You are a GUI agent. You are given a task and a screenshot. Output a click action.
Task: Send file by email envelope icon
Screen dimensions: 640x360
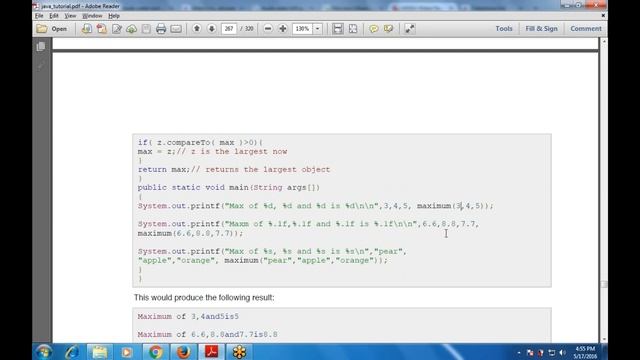click(x=176, y=29)
